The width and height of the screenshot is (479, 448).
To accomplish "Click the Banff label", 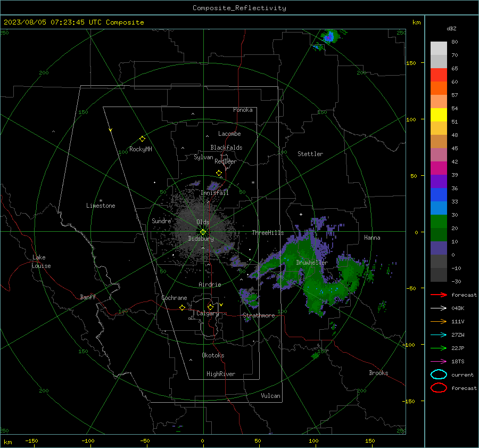I will [88, 297].
